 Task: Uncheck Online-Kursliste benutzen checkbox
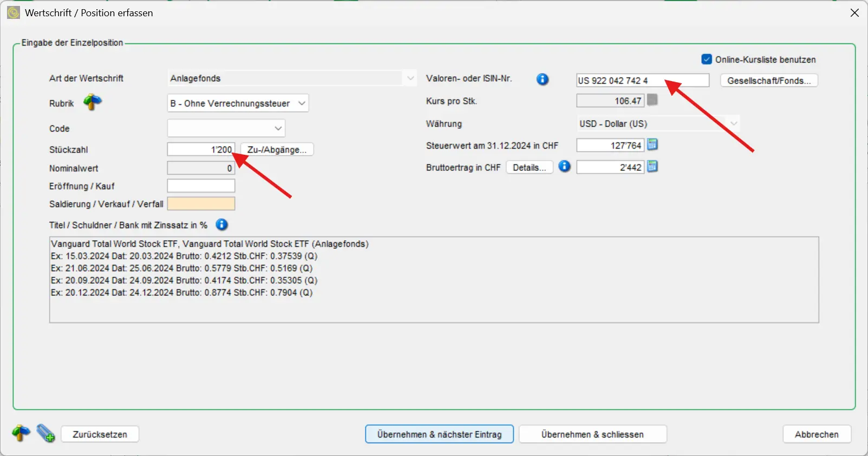[707, 59]
